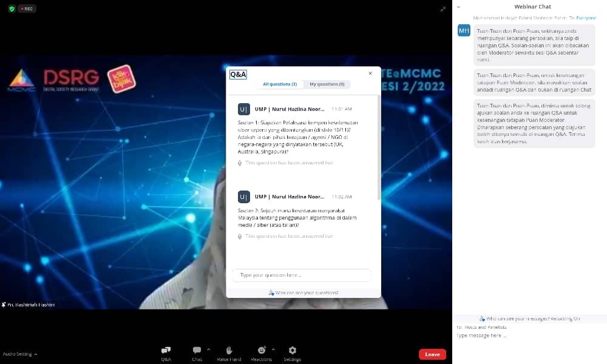
Task: Click the Q&A dialog title
Action: tap(238, 74)
